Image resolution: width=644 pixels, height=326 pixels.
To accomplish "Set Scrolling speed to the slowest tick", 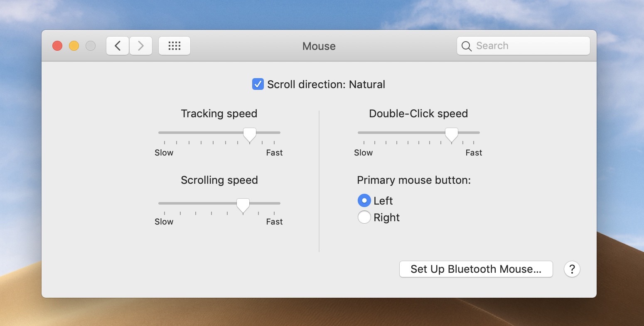I will point(165,203).
